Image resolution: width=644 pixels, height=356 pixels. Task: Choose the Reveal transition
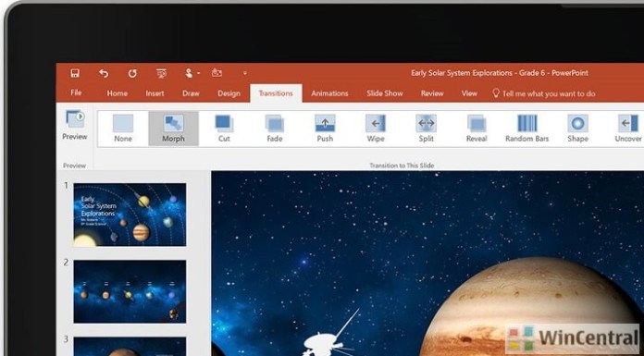(x=477, y=129)
